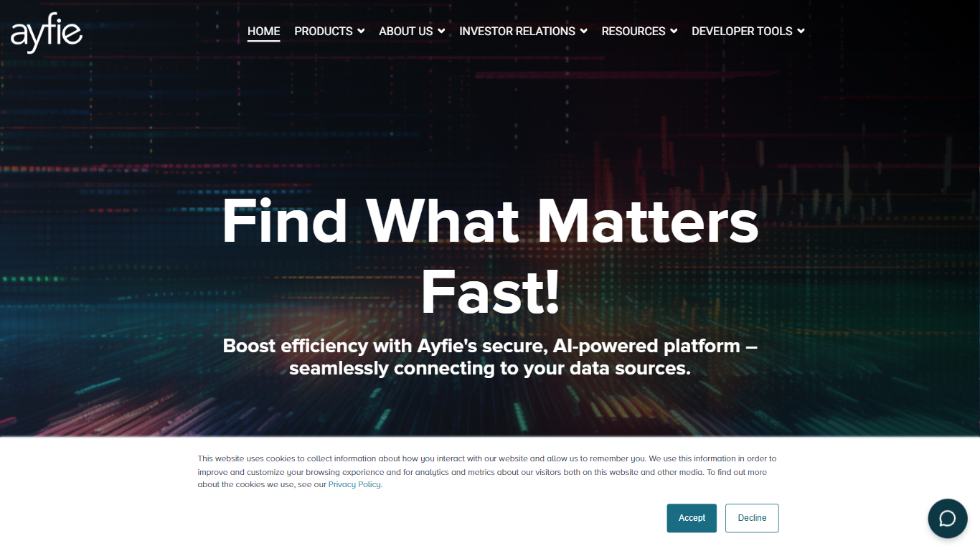Click the cookie notice paragraph text
Viewport: 980px width, 551px height.
click(x=487, y=471)
